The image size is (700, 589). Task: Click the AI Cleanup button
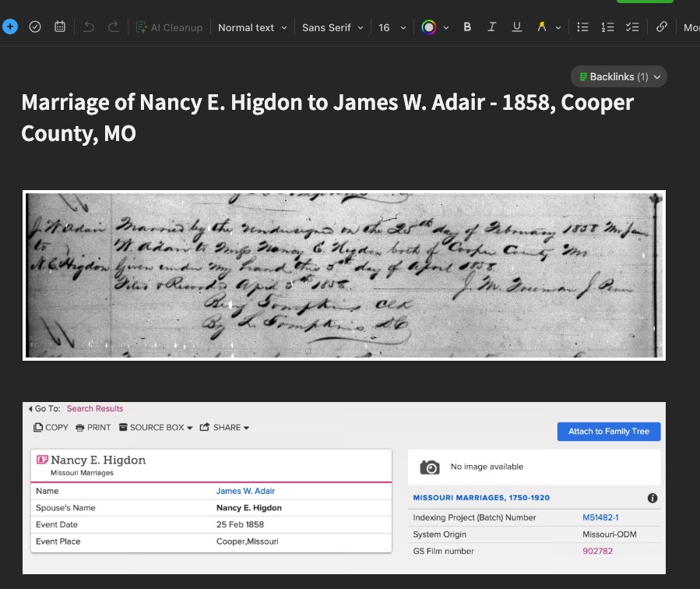coord(169,27)
